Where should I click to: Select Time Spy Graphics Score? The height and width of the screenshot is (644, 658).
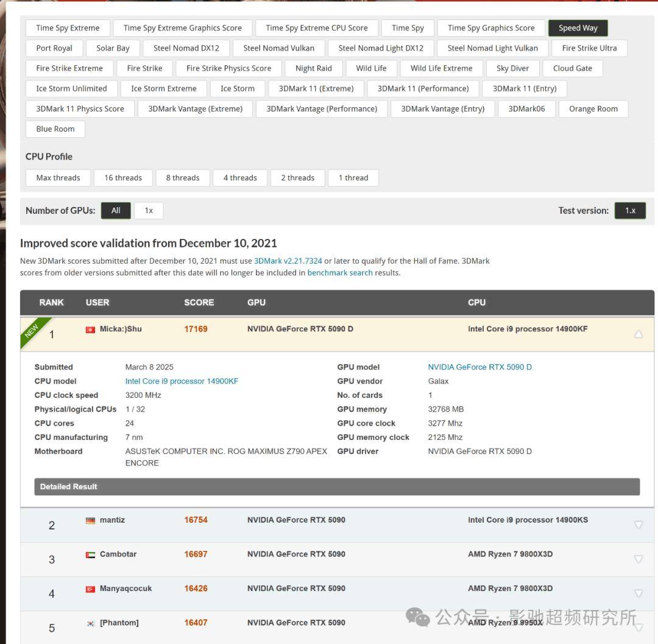(491, 28)
